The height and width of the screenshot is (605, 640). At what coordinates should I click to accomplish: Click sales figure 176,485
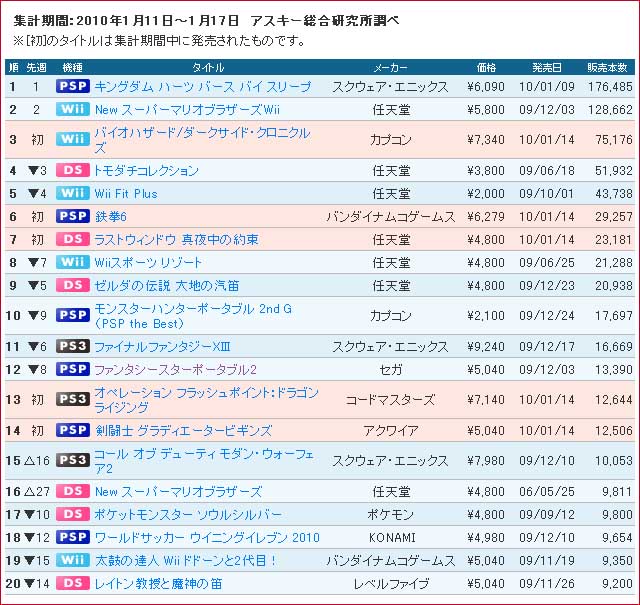coord(610,87)
